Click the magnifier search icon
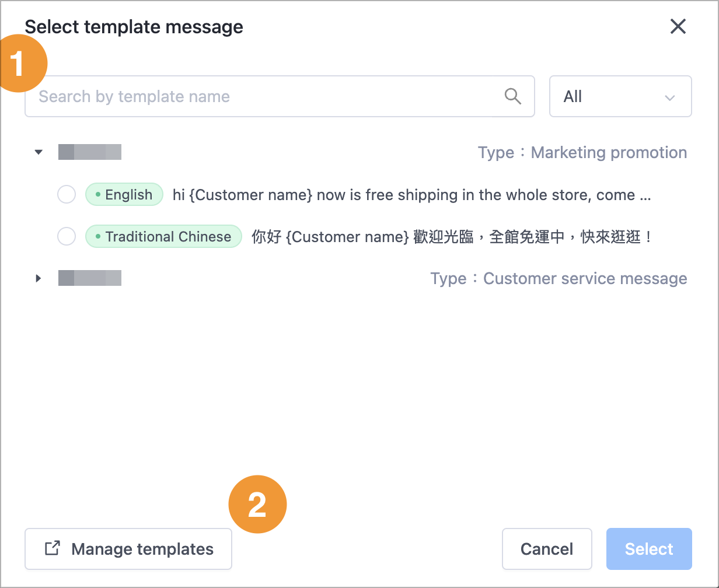719x588 pixels. (512, 96)
